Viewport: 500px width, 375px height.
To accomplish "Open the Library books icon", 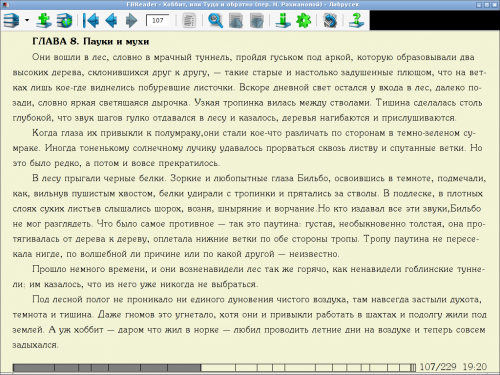I will pos(11,21).
